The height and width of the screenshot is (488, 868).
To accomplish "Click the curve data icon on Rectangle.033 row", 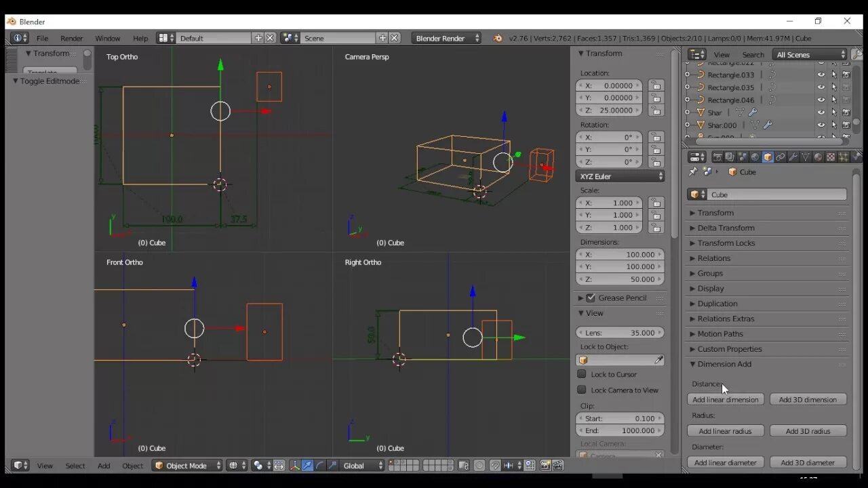I will (x=772, y=75).
